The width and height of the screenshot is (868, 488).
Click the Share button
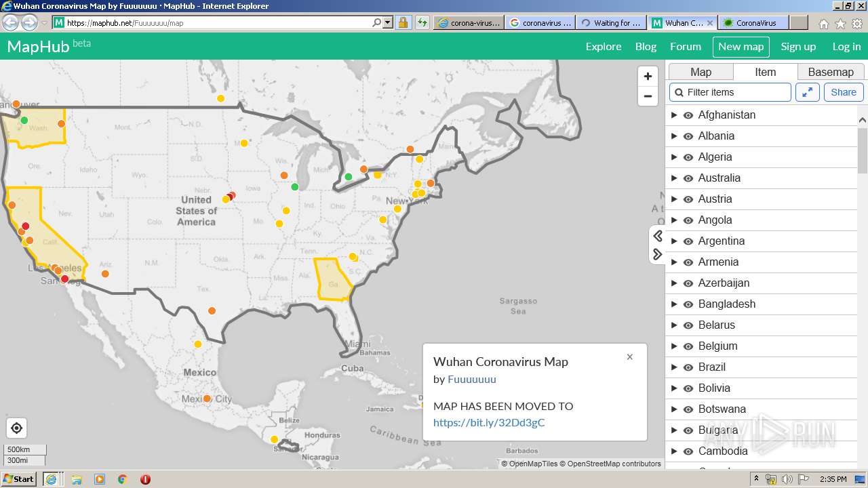(x=844, y=92)
